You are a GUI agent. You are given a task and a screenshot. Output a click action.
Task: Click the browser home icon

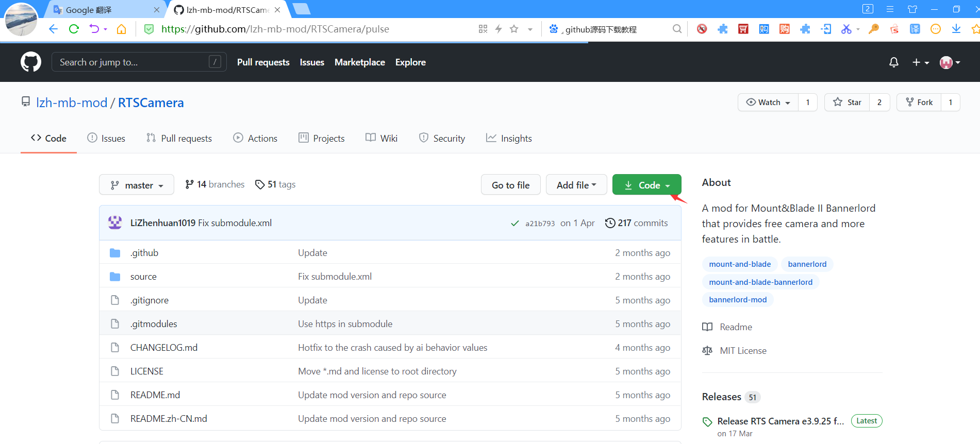[x=122, y=29]
